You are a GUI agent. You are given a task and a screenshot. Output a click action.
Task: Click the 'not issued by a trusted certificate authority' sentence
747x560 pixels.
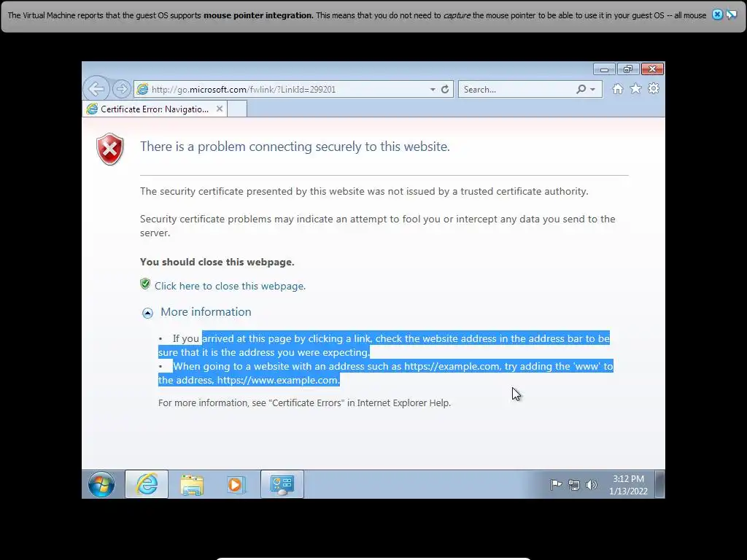364,192
